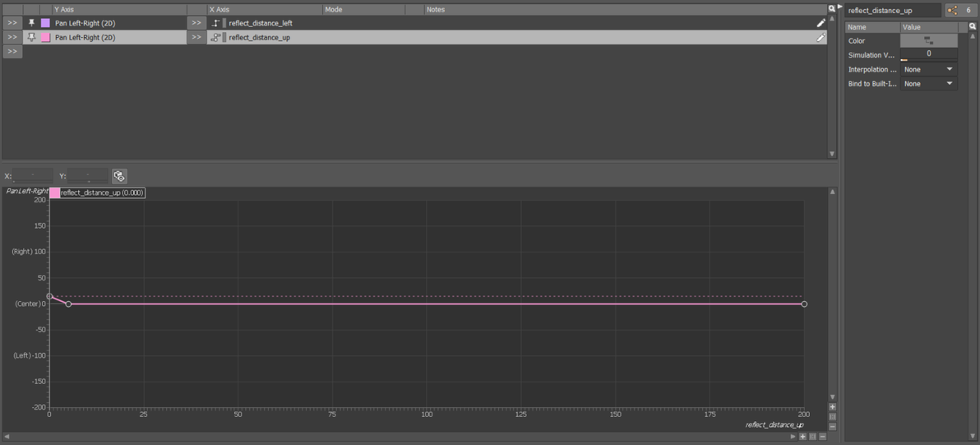Viewport: 980px width, 445px height.
Task: Click the graph horizontal scrollbar right arrow
Action: click(793, 436)
